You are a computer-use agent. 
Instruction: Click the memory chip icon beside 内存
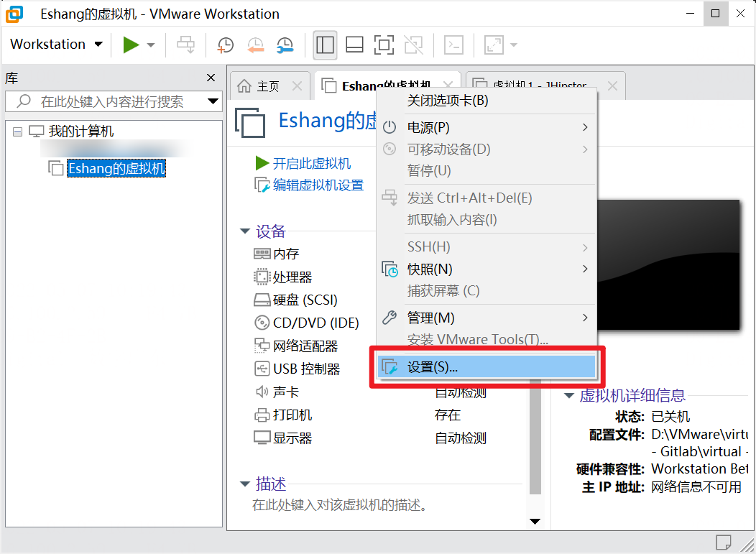262,254
